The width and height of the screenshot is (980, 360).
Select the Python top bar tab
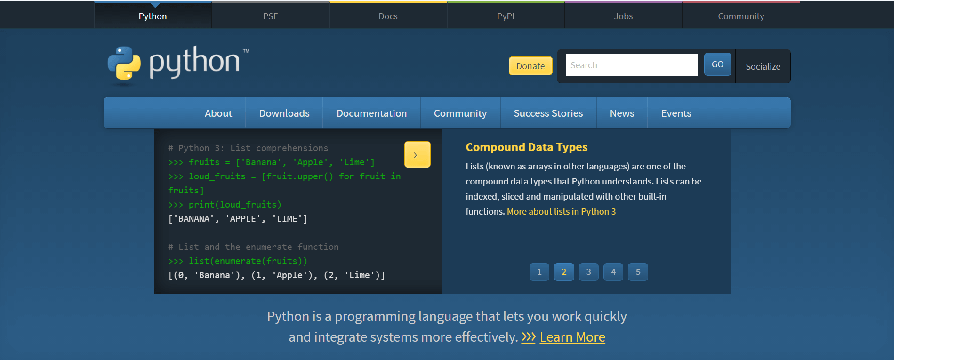153,16
